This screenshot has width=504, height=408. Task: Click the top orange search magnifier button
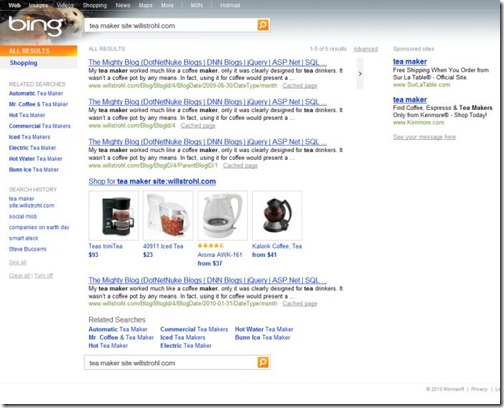pos(263,25)
